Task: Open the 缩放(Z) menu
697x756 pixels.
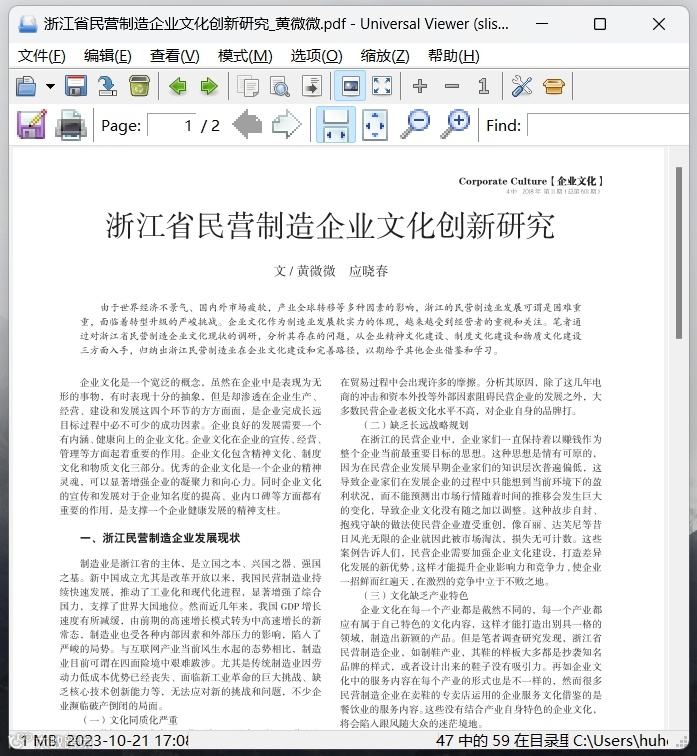Action: click(x=385, y=56)
